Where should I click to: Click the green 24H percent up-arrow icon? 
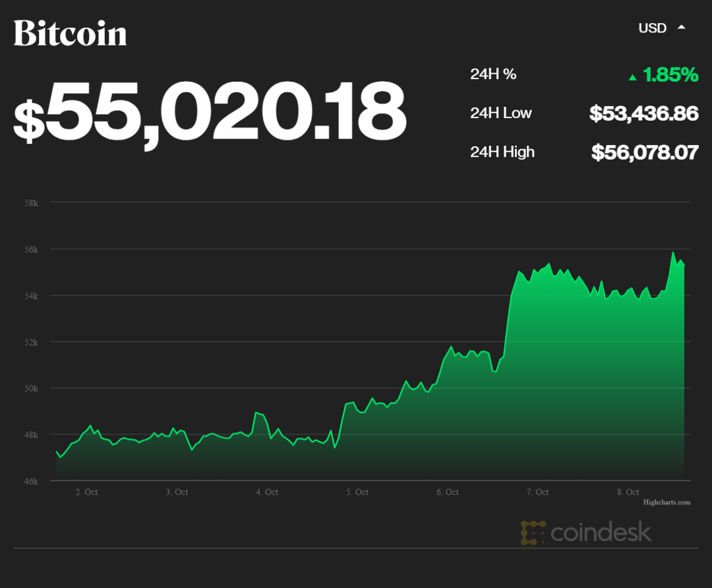(x=633, y=77)
